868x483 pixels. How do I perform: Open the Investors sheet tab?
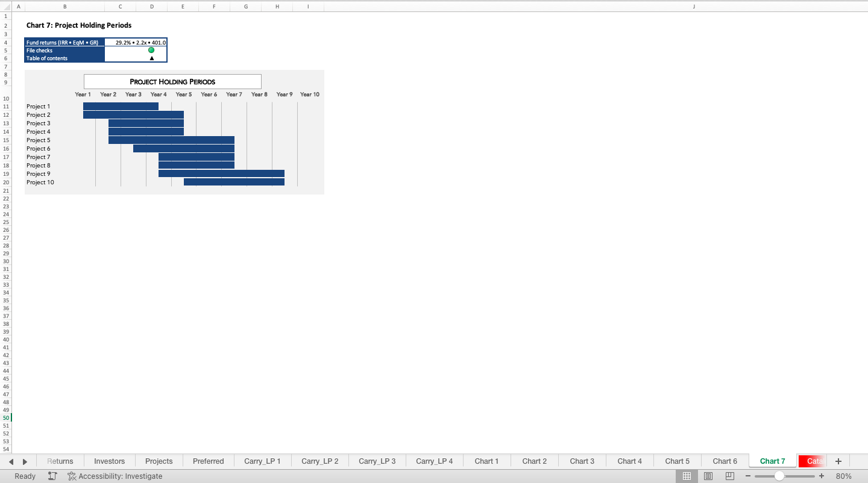tap(110, 461)
